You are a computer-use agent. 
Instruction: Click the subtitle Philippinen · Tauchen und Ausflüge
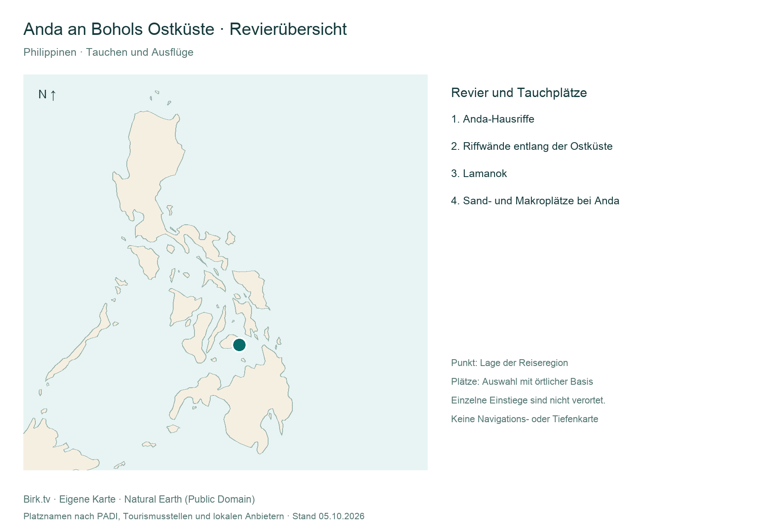[x=109, y=52]
